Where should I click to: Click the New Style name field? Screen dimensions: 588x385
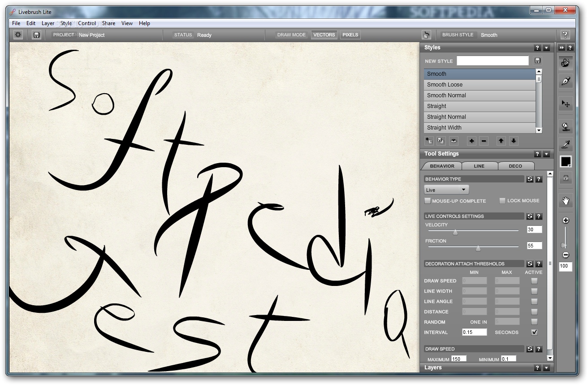[493, 61]
